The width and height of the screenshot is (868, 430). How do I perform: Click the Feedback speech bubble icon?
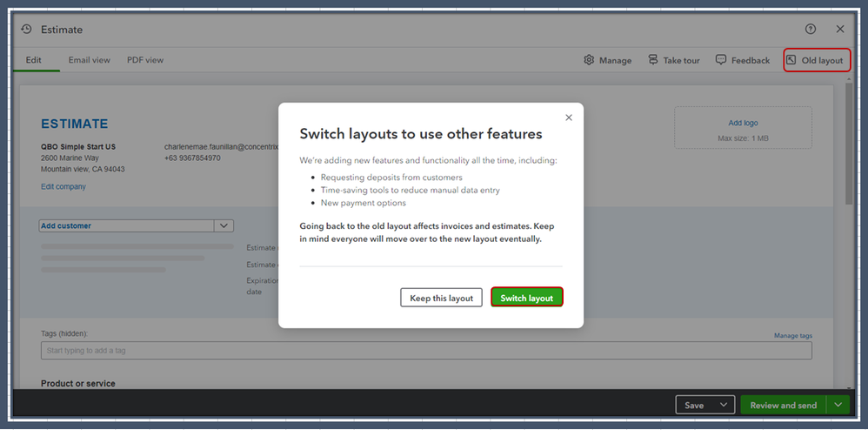pos(721,60)
